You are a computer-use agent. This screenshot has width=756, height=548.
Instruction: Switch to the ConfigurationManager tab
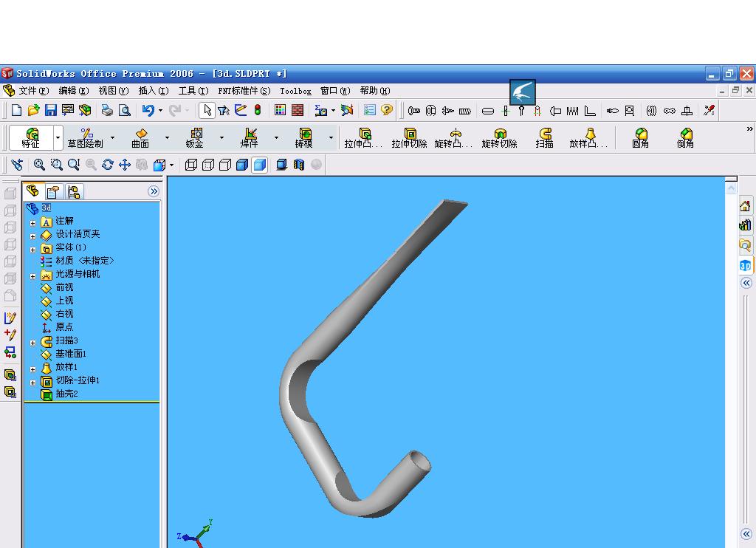[x=74, y=192]
